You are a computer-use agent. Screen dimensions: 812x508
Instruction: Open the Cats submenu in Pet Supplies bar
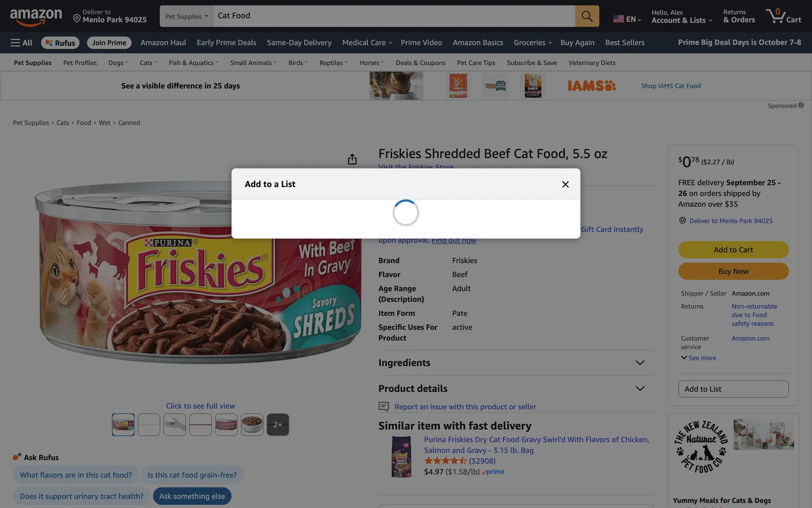148,63
